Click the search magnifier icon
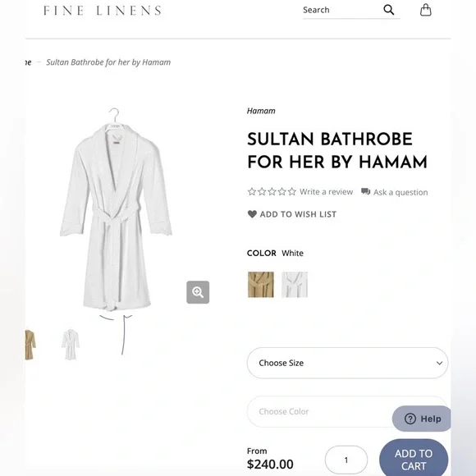Viewport: 476px width, 476px height. 388,10
